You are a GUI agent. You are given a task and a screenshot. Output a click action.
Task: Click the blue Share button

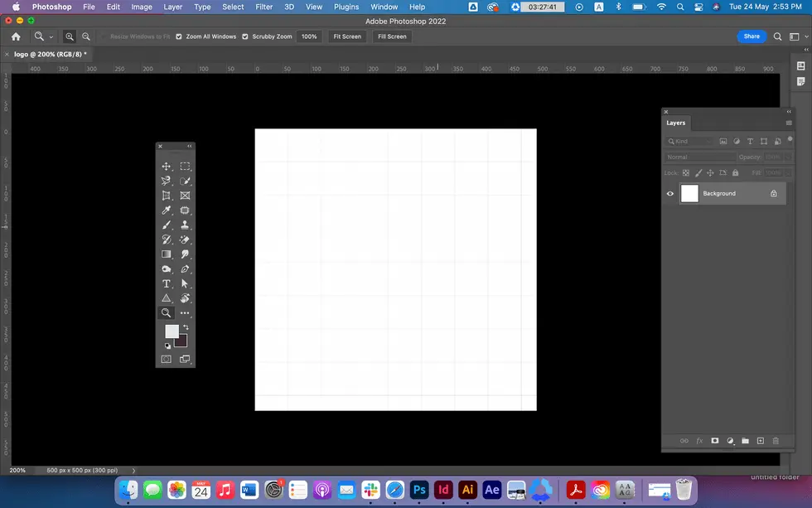coord(751,36)
